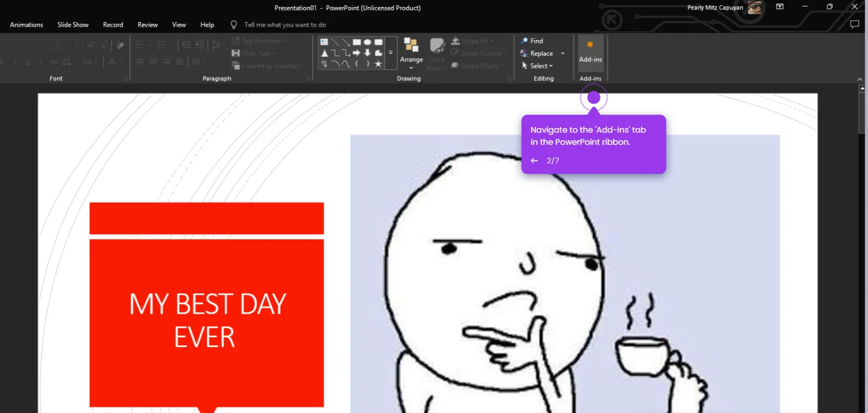Open Ribbon Display Options icon

pos(780,6)
